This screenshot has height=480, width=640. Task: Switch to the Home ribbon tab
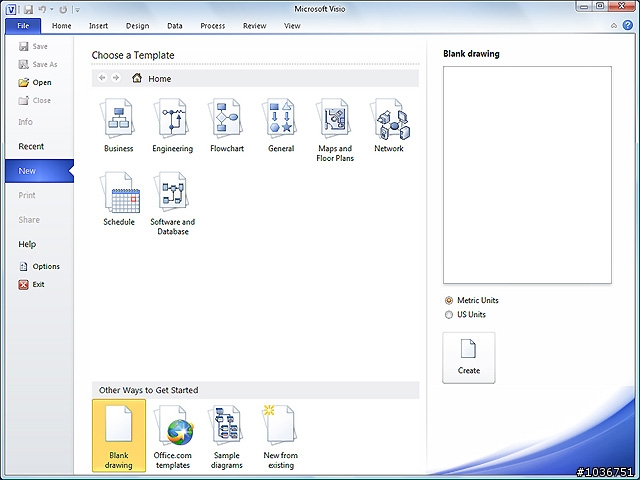[62, 26]
